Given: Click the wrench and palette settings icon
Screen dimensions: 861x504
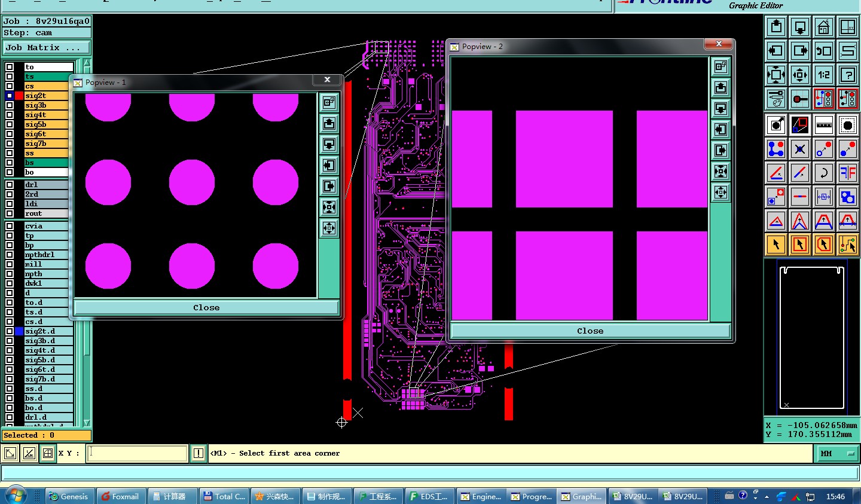Looking at the screenshot, I should (776, 99).
